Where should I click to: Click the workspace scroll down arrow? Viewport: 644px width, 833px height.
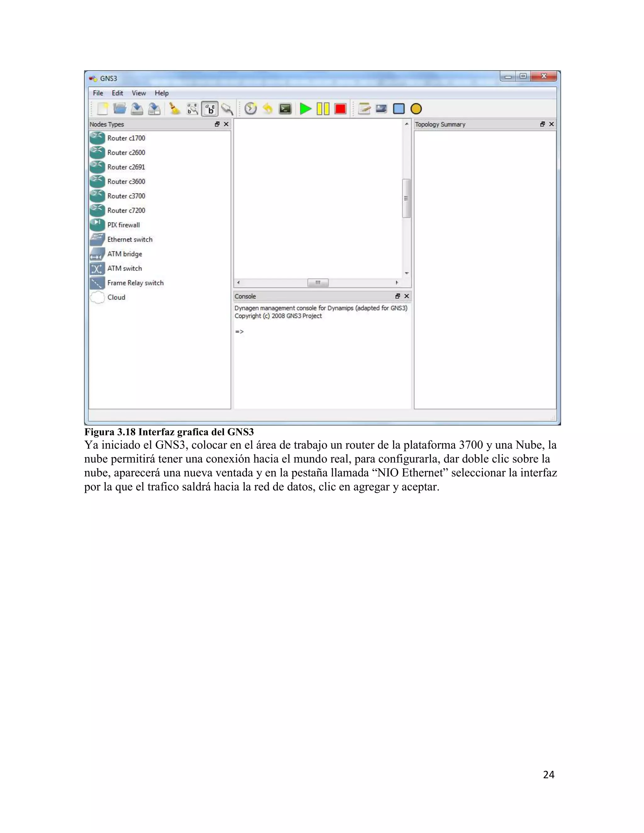406,273
